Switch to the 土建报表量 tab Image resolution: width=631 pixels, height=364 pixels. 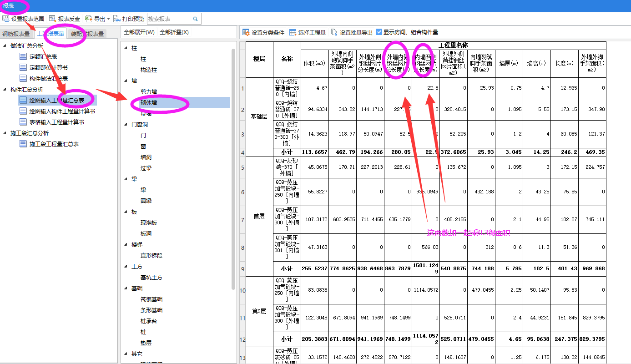[50, 33]
